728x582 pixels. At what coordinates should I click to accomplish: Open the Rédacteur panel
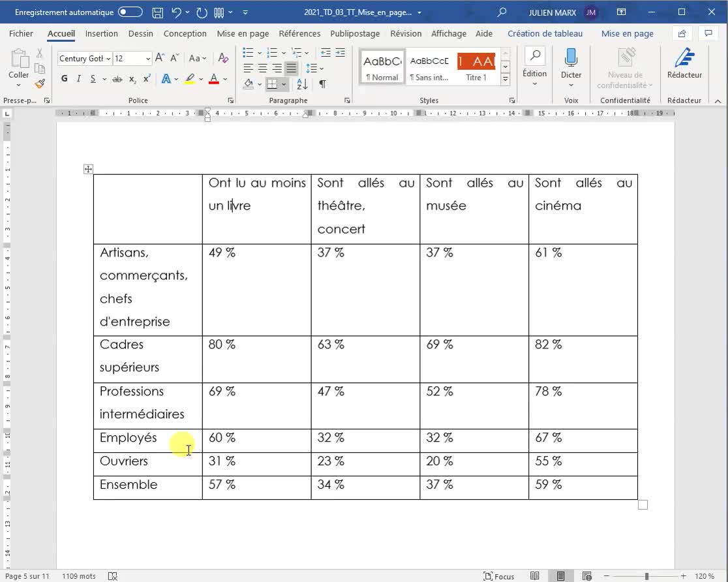684,65
